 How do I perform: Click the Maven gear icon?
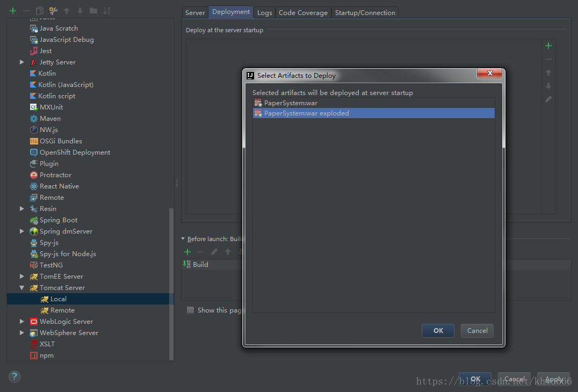pyautogui.click(x=33, y=119)
